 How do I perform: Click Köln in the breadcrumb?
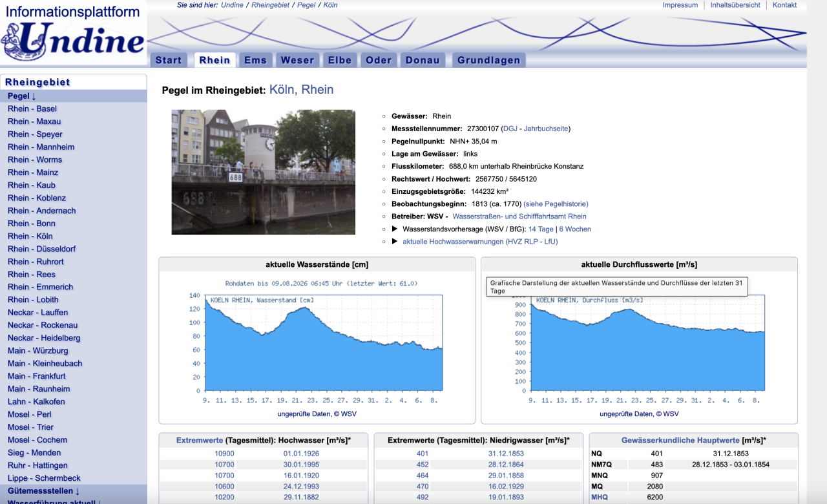point(330,5)
